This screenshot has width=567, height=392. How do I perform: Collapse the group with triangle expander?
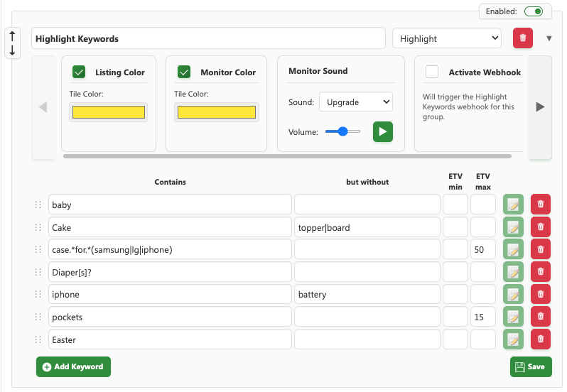549,38
